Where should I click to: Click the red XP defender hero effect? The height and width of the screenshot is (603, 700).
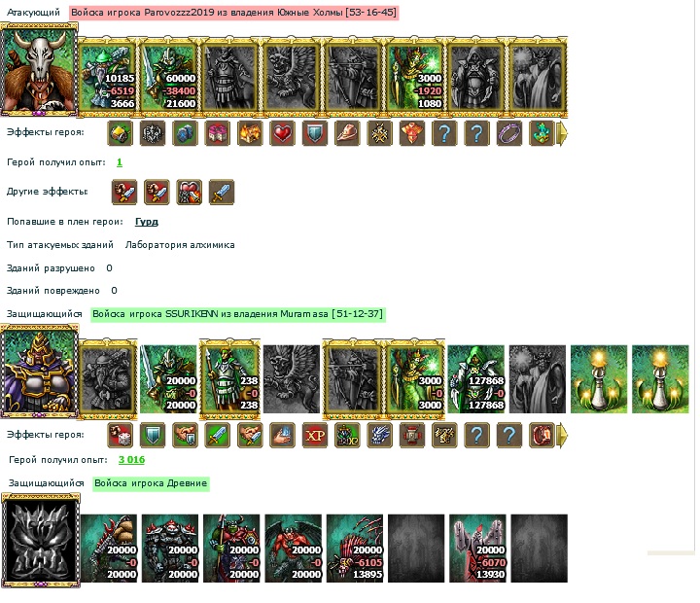[x=315, y=435]
